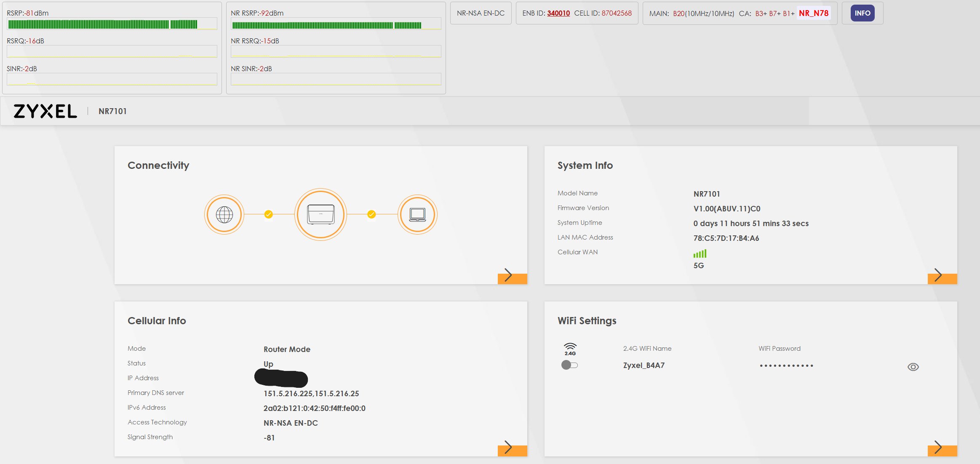Click the globe internet icon in Connectivity

(224, 214)
